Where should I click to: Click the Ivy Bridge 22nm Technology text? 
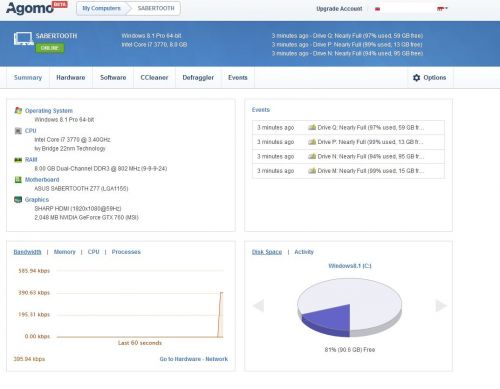pos(70,148)
